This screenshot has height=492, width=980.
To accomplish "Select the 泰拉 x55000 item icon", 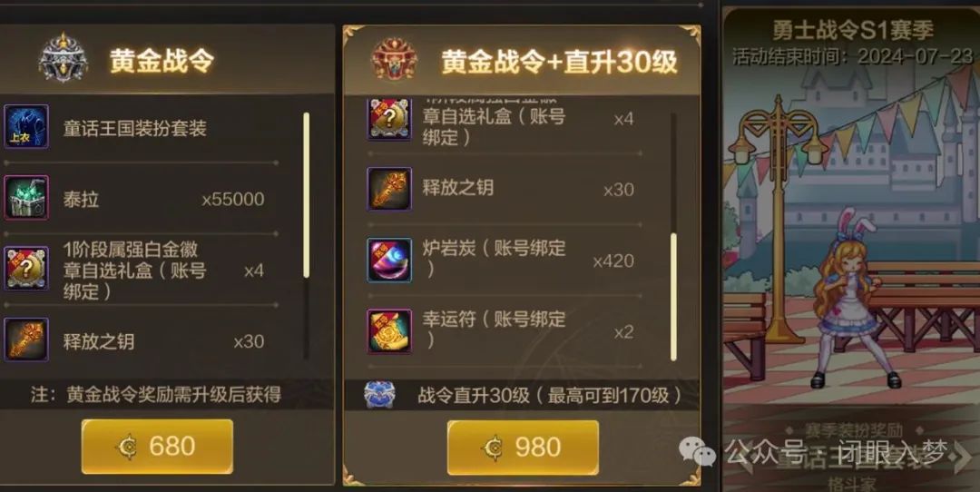I will point(26,198).
